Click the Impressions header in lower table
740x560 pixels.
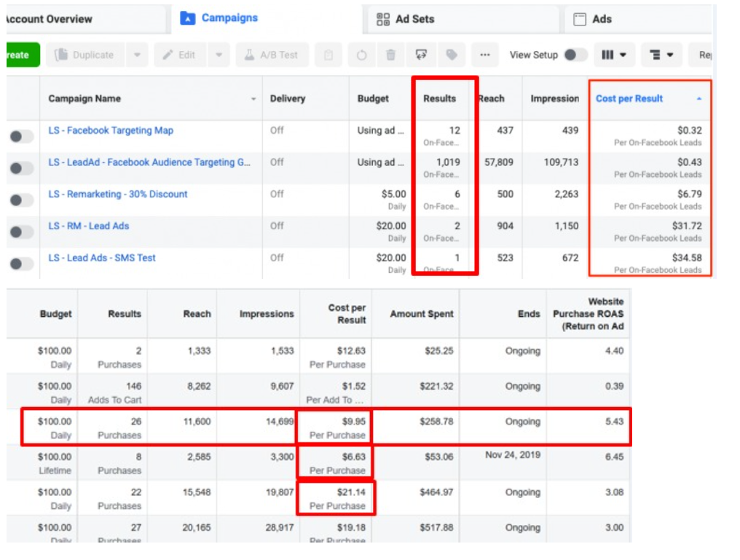click(267, 314)
